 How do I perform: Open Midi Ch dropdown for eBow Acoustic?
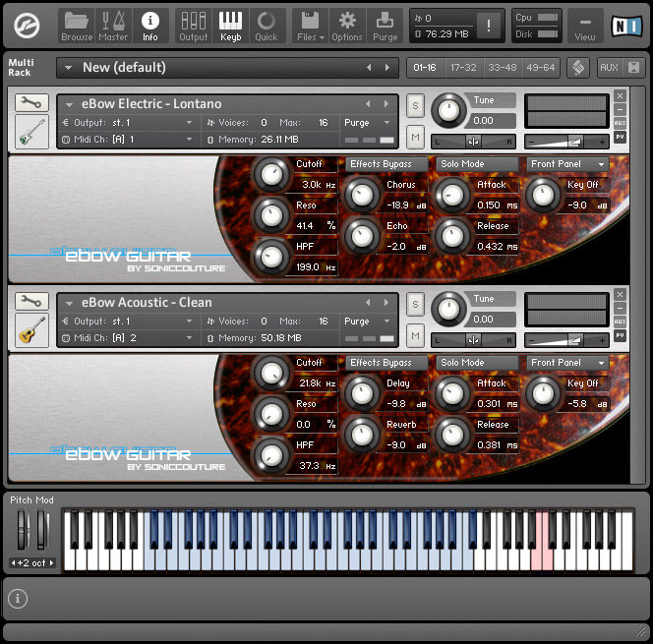[189, 337]
